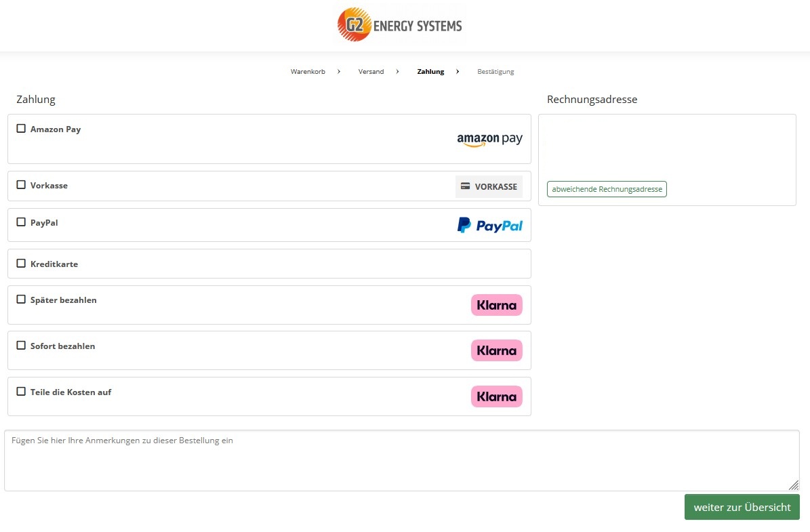Click the G2 Energy Systems logo
The image size is (810, 532).
click(x=400, y=25)
